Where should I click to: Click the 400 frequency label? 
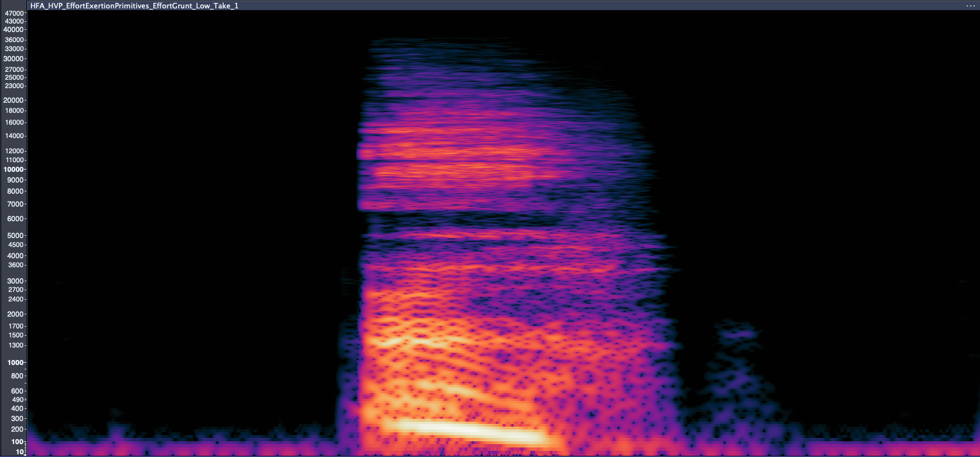pyautogui.click(x=17, y=409)
